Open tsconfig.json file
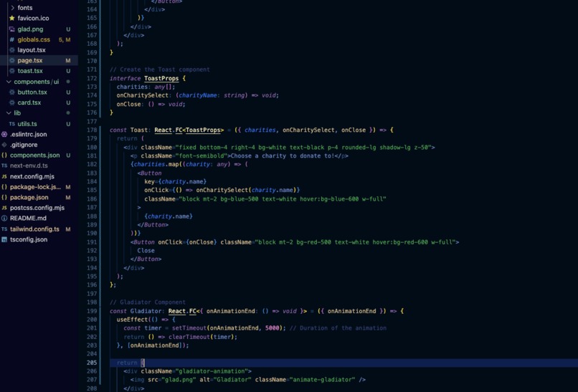Image resolution: width=578 pixels, height=392 pixels. (29, 239)
